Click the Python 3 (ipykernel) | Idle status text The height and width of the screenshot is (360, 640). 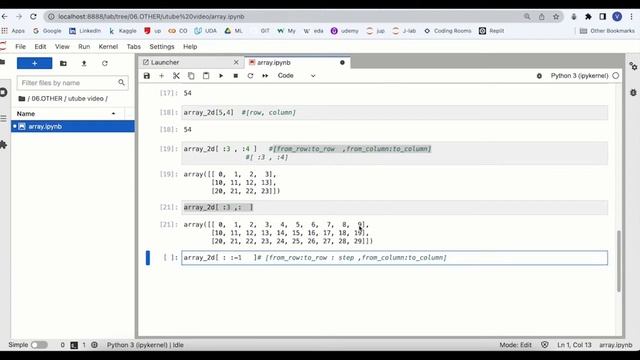click(x=145, y=345)
